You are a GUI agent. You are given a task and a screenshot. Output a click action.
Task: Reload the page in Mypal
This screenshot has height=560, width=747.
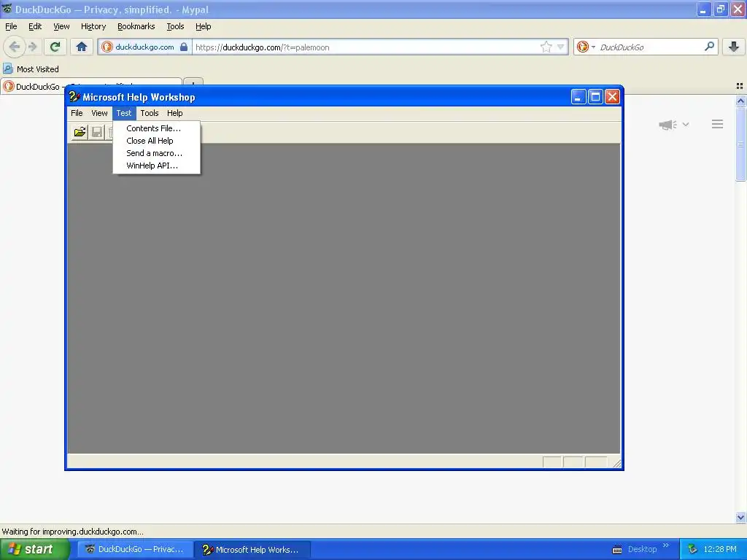point(55,47)
